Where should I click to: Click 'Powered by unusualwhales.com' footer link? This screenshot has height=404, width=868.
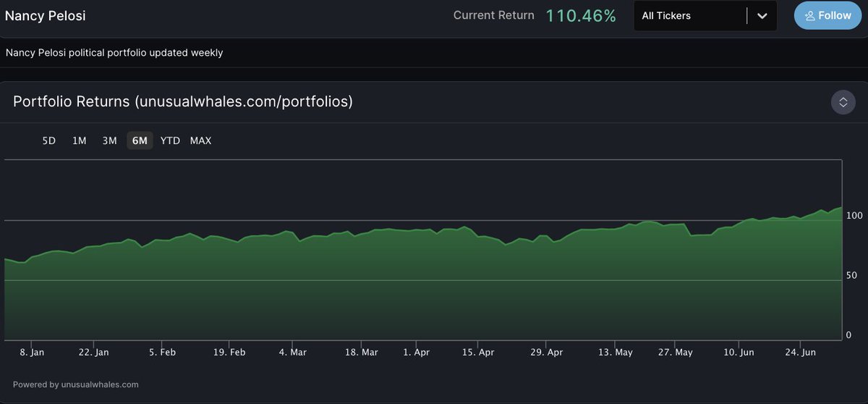[76, 384]
